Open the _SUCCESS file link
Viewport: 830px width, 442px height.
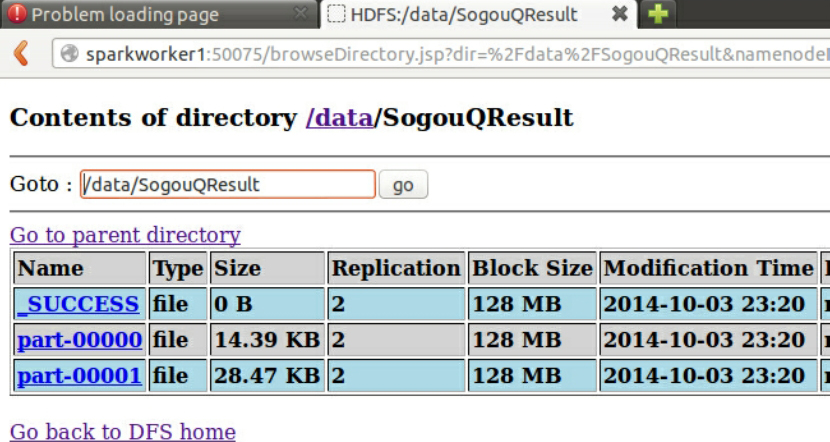point(78,304)
